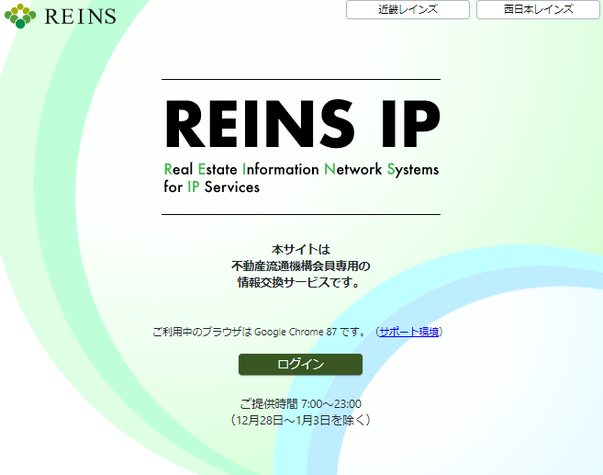
Task: Click the REINS logo at top left
Action: click(x=60, y=16)
